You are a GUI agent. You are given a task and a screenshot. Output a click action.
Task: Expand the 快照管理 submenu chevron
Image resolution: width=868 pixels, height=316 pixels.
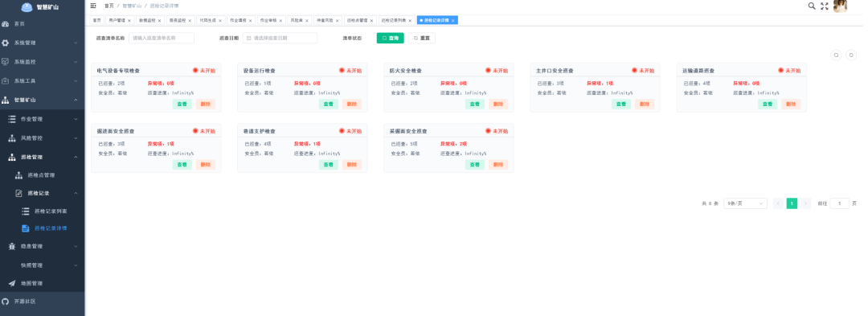click(76, 265)
